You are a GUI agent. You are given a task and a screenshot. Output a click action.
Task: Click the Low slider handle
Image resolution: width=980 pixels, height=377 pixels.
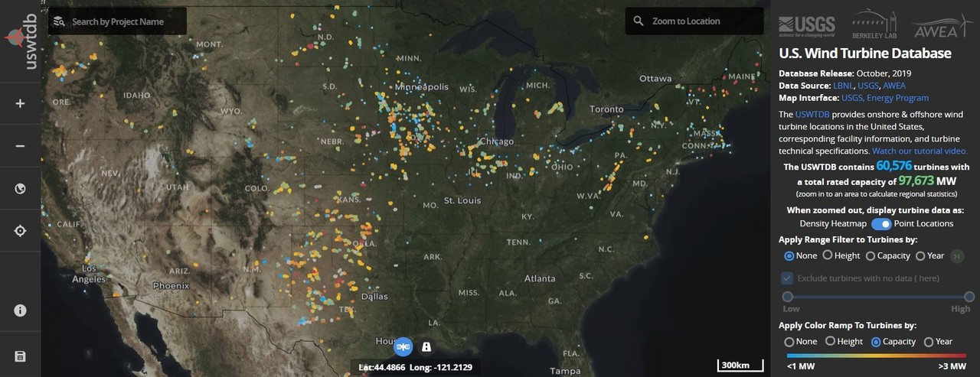coord(787,297)
